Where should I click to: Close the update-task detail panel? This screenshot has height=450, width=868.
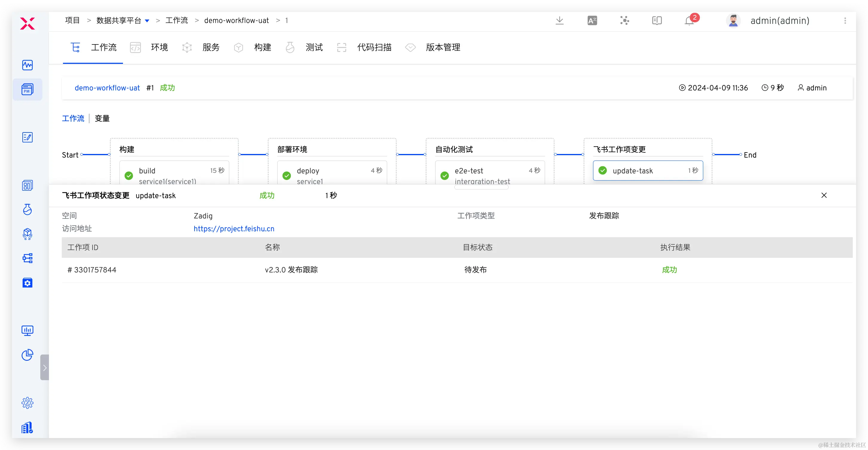pyautogui.click(x=824, y=195)
